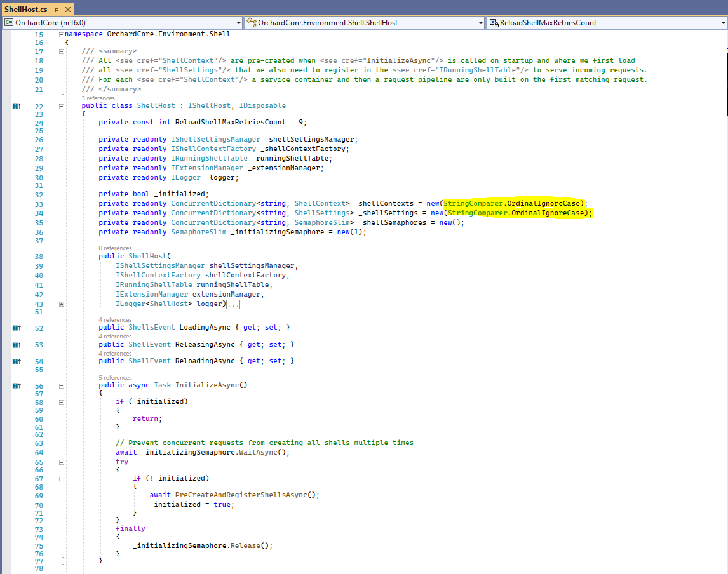Collapse the summary comment at line 17
This screenshot has height=574, width=728.
click(x=61, y=51)
